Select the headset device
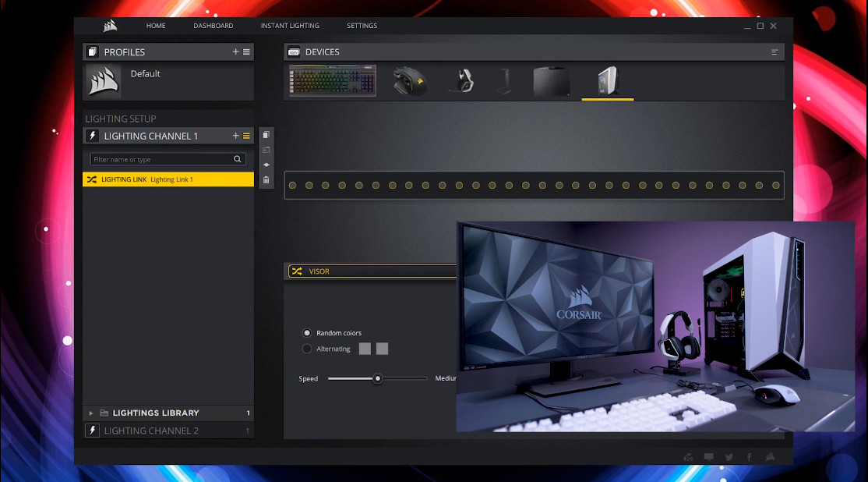868x482 pixels. (463, 81)
